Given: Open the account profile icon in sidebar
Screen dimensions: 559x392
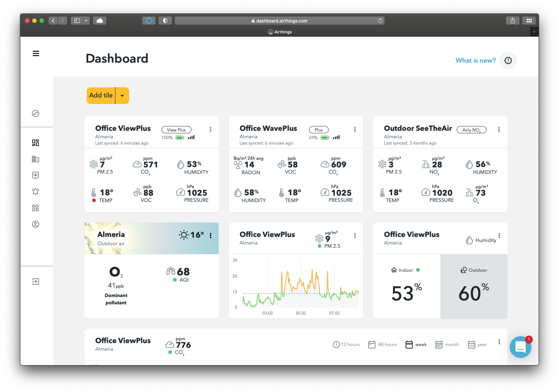Looking at the screenshot, I should click(36, 224).
